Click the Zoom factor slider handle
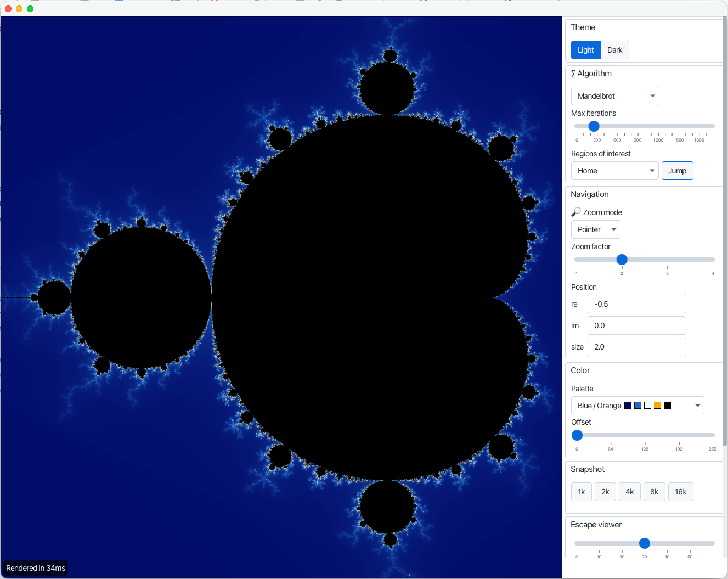 pos(622,260)
